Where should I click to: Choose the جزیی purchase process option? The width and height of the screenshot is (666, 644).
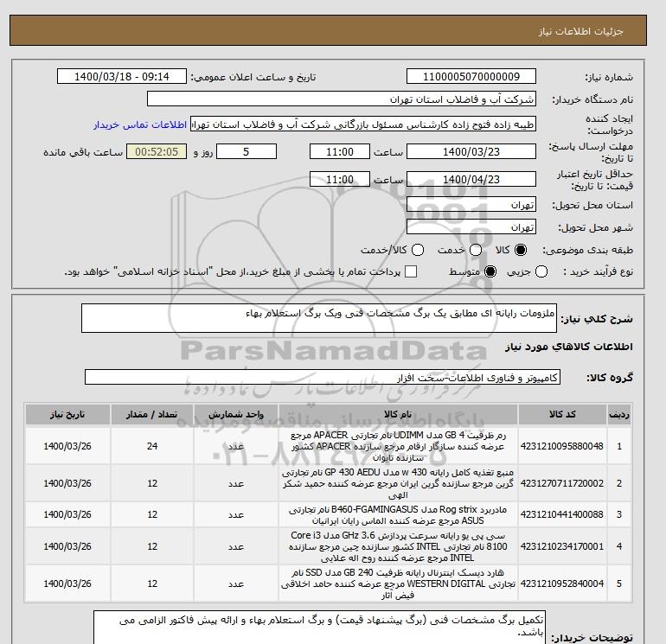click(x=541, y=271)
